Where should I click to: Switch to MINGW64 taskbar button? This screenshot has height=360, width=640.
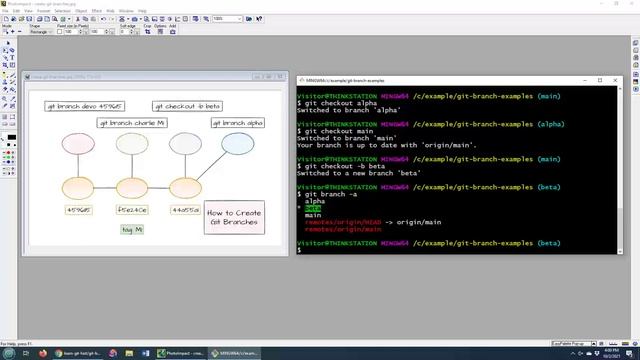235,353
